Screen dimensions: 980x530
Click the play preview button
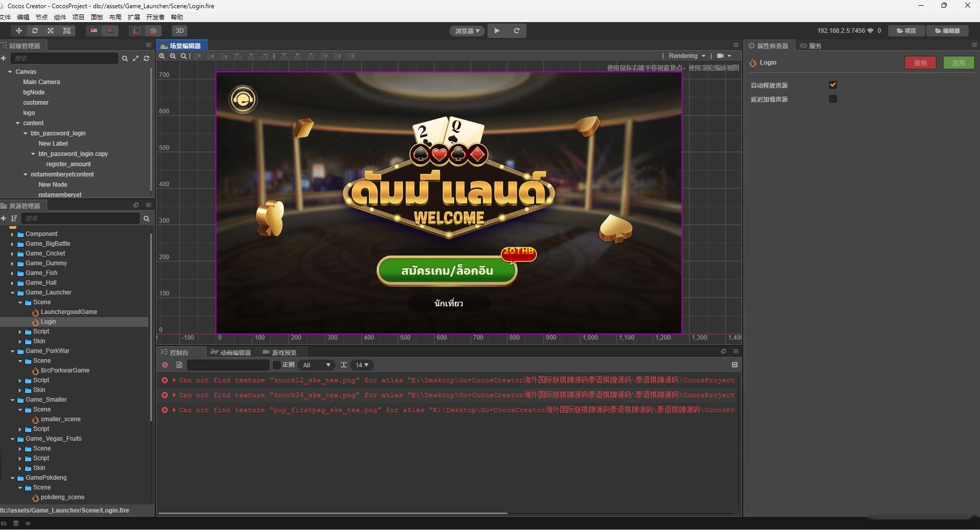tap(497, 31)
